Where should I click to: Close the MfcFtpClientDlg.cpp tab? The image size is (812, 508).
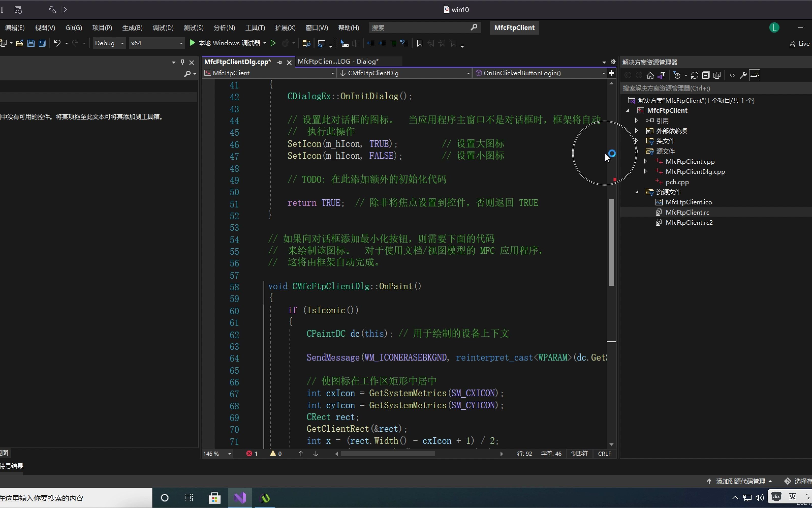click(x=289, y=62)
